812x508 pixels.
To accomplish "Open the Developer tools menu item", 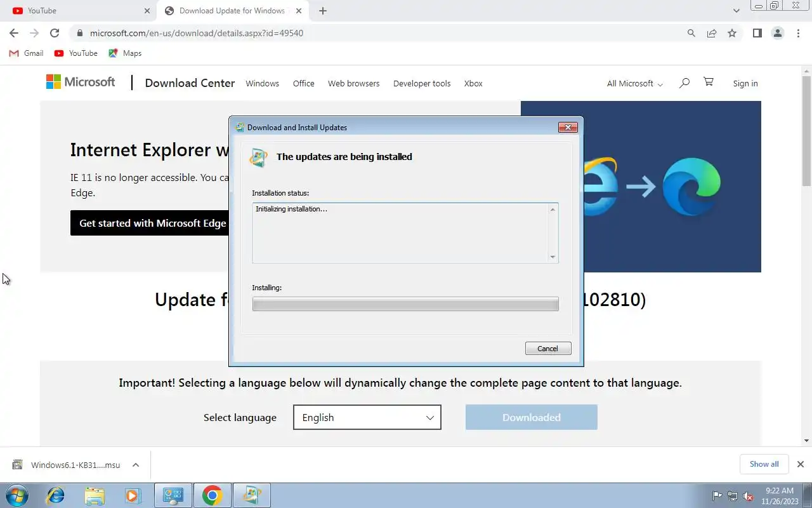I will (x=422, y=83).
